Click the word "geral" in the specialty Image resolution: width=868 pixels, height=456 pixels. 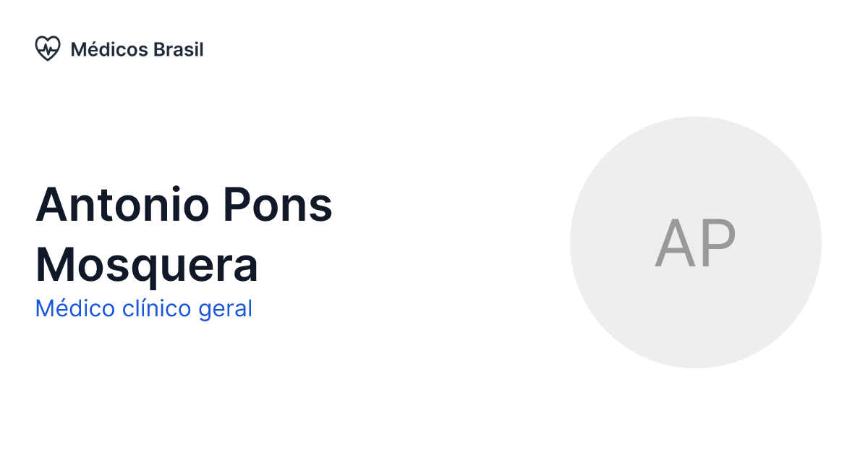pos(225,308)
